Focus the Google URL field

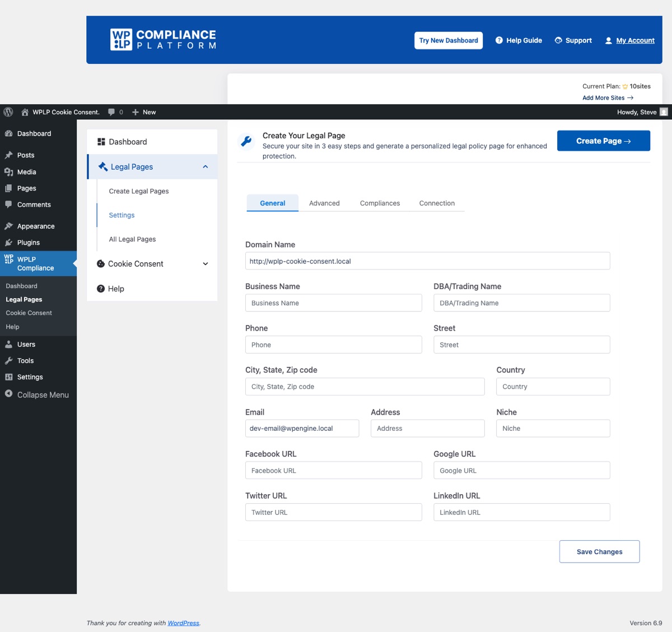[521, 471]
